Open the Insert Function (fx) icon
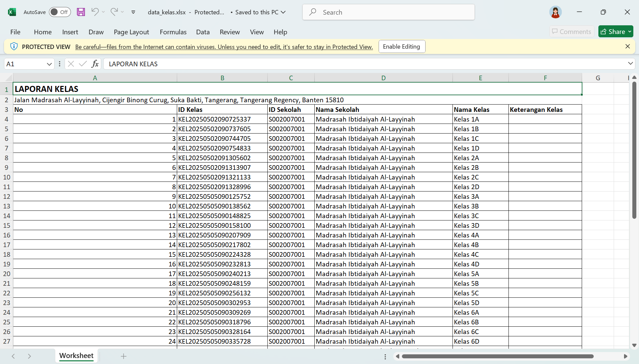This screenshot has height=364, width=639. click(x=95, y=64)
